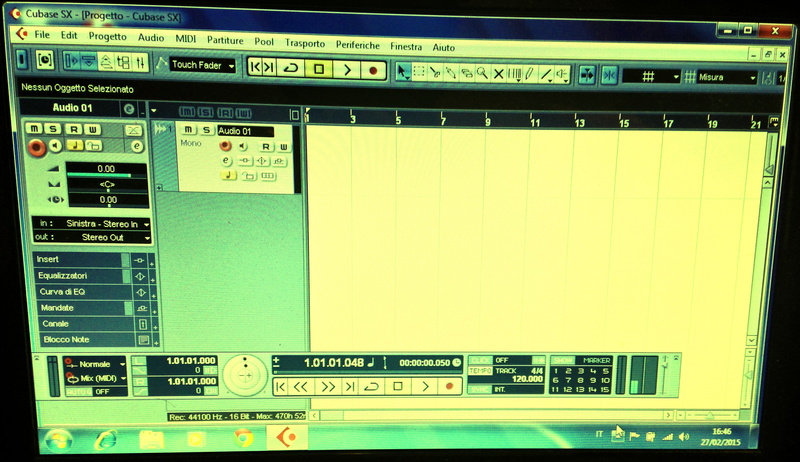Toggle metronome CLICK on transport panel
The width and height of the screenshot is (800, 462).
click(480, 360)
